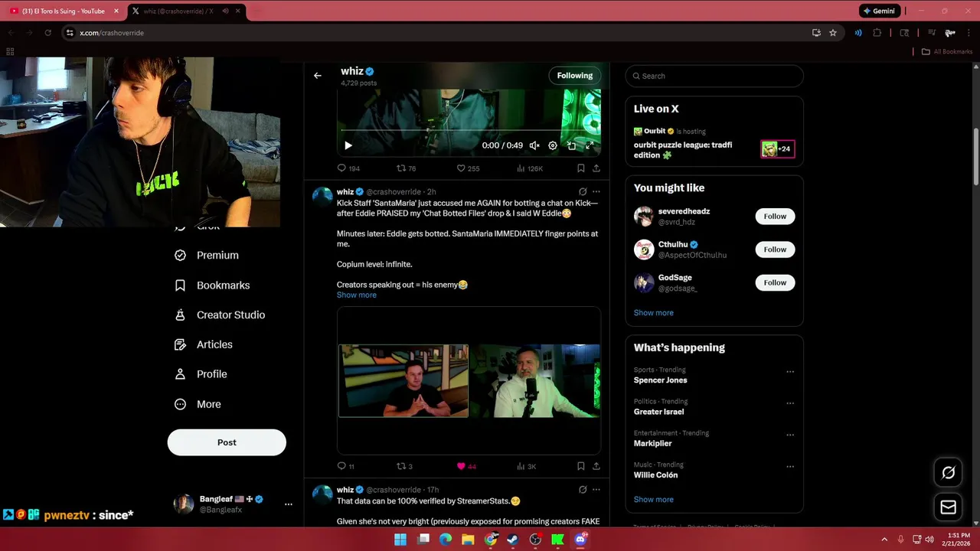
Task: Bookmark this page with the star icon
Action: click(x=833, y=33)
